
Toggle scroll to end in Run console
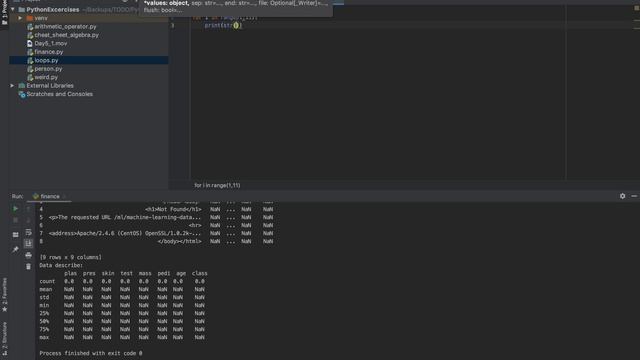click(28, 244)
